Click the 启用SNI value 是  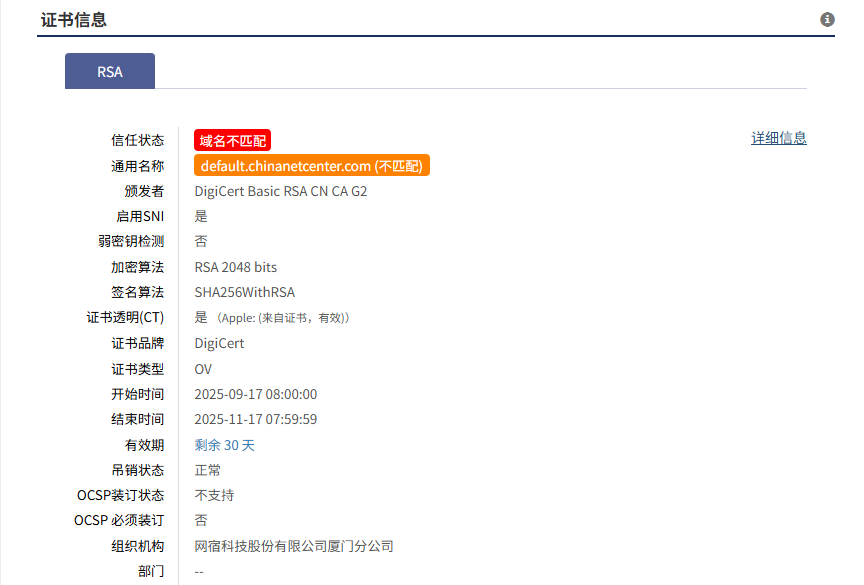[x=199, y=215]
